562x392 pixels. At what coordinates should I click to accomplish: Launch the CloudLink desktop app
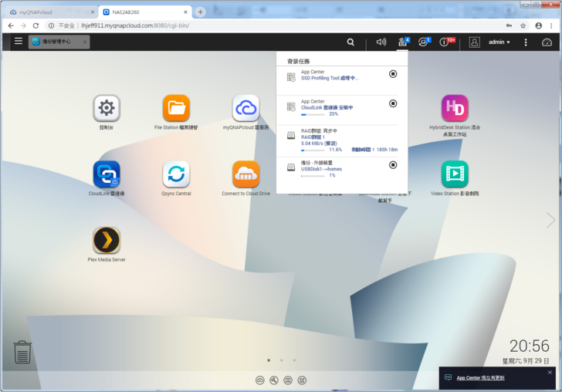tap(107, 174)
